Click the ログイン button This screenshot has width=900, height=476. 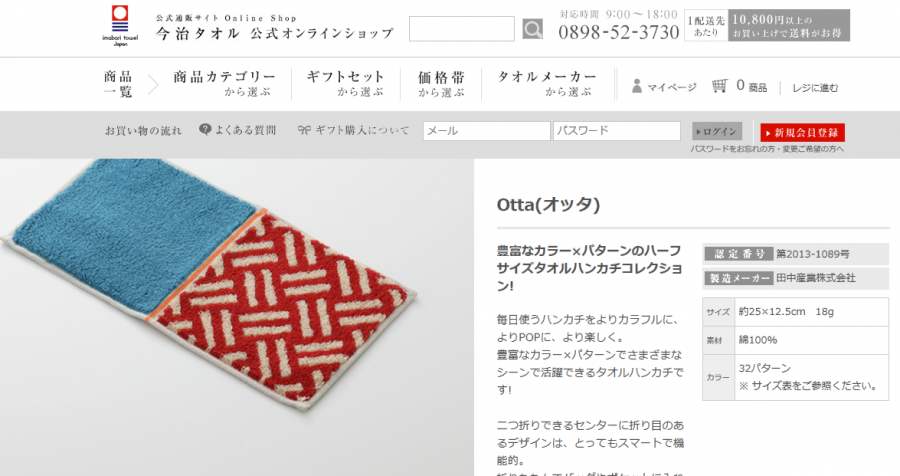point(716,131)
